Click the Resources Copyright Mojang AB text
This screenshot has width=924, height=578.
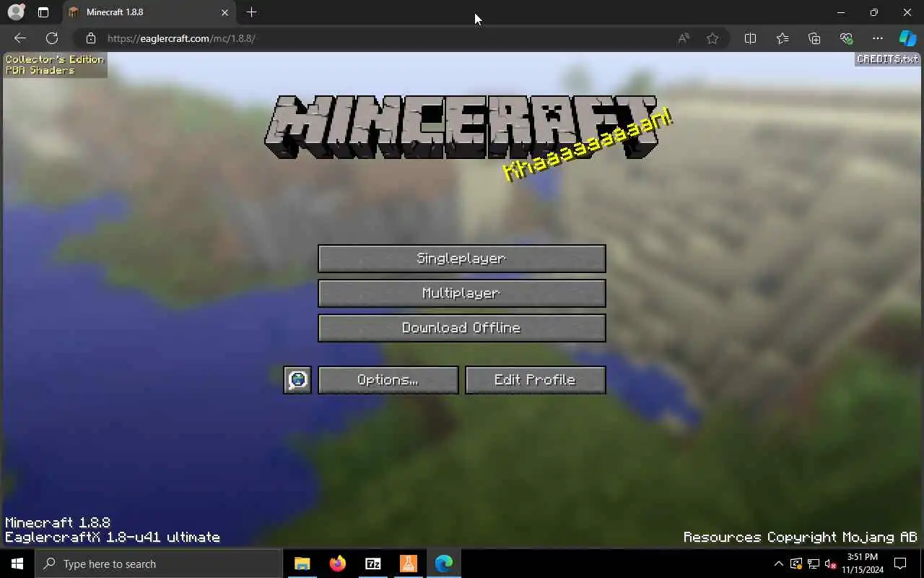(x=801, y=538)
